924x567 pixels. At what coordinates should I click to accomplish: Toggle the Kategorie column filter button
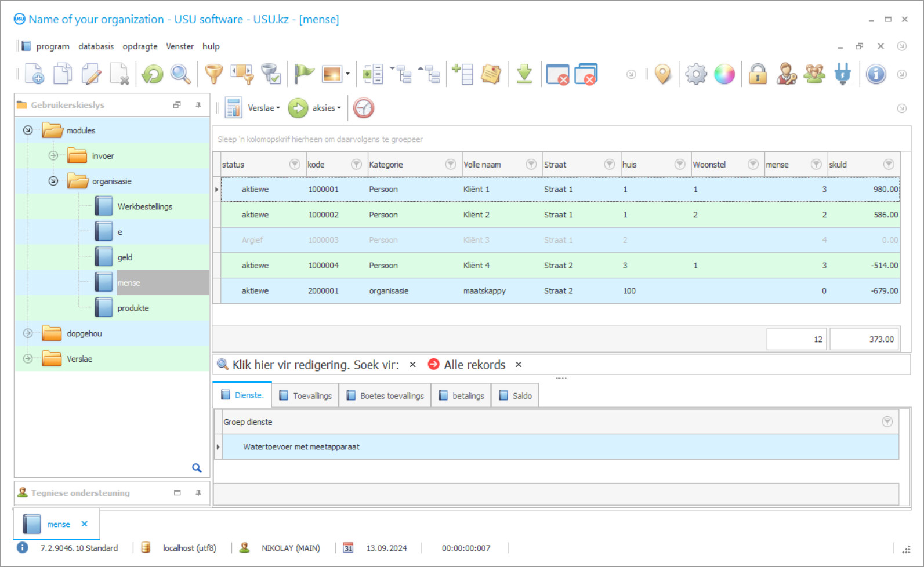click(450, 165)
